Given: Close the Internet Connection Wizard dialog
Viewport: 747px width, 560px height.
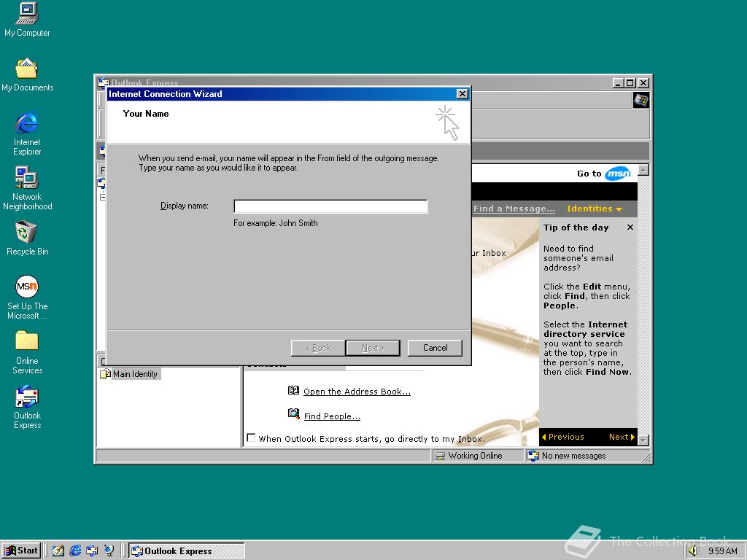Looking at the screenshot, I should pos(462,94).
